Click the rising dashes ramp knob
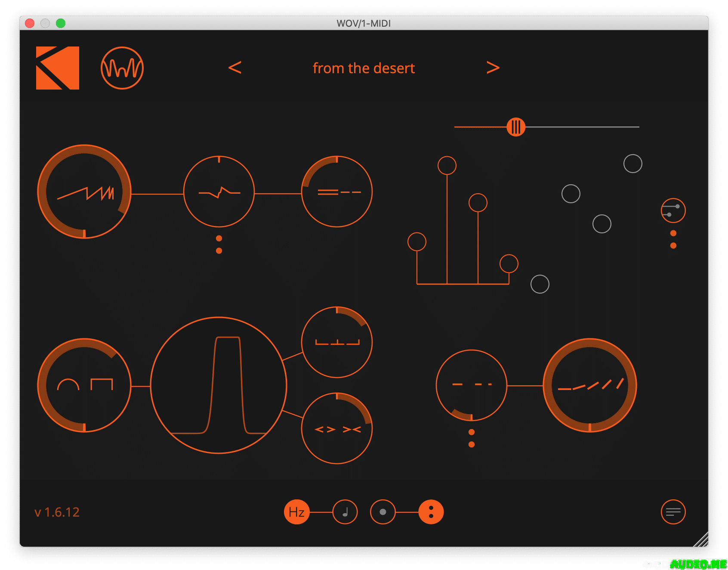 pos(590,385)
